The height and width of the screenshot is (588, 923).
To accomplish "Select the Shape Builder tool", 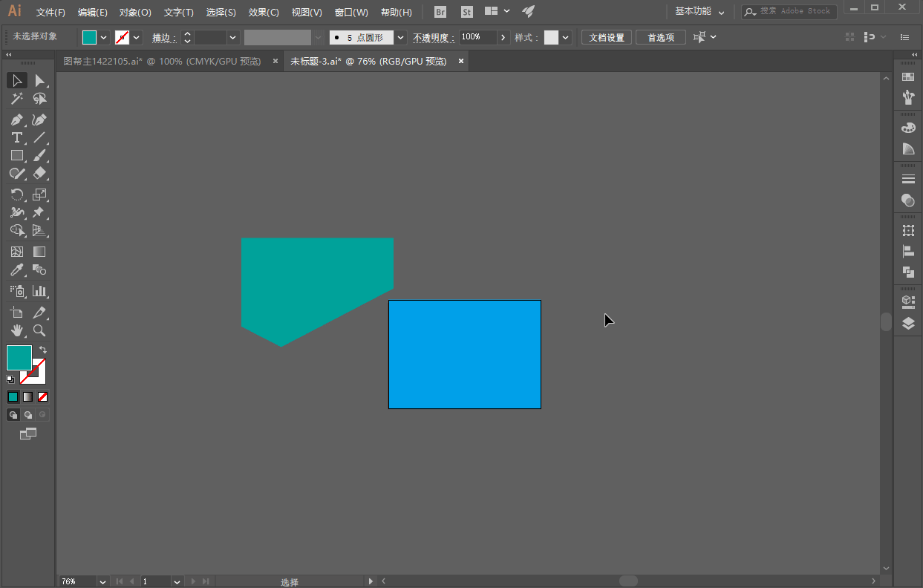I will (17, 230).
